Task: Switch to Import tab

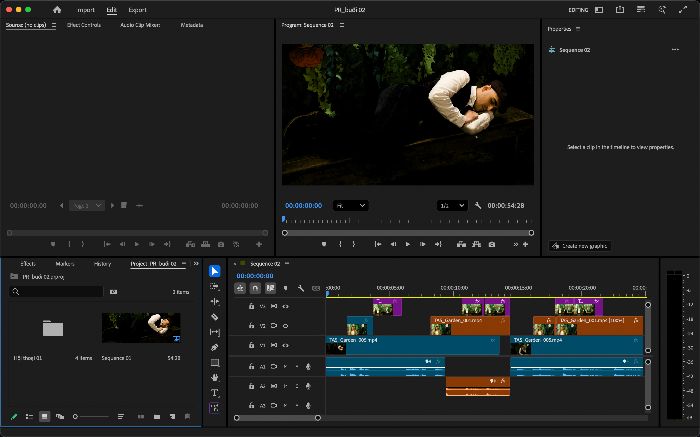Action: (86, 10)
